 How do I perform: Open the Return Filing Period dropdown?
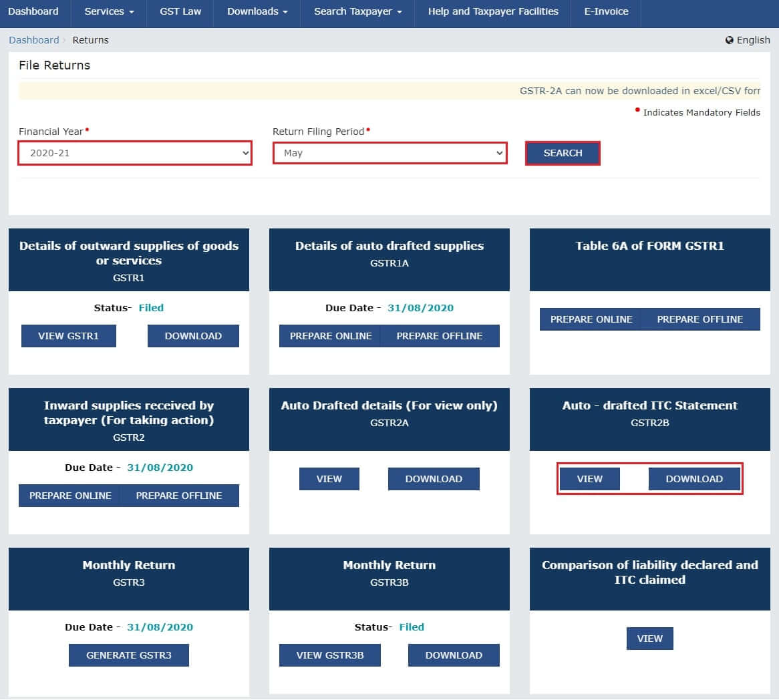tap(389, 152)
